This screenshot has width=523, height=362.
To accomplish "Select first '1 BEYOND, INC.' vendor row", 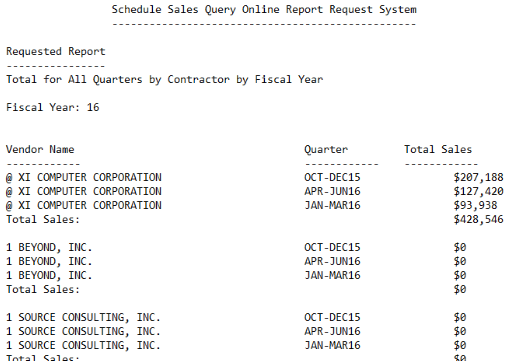I will (x=49, y=247).
